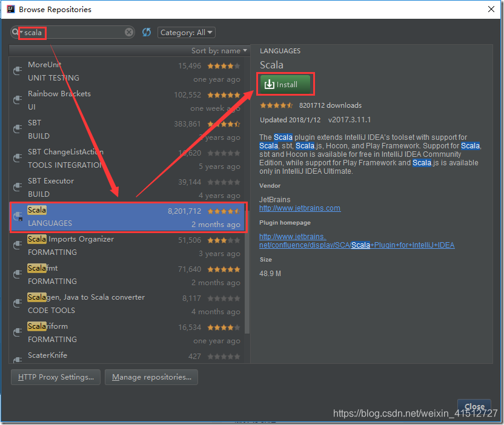Select the Rainbow Brackets plugin row

coord(127,100)
